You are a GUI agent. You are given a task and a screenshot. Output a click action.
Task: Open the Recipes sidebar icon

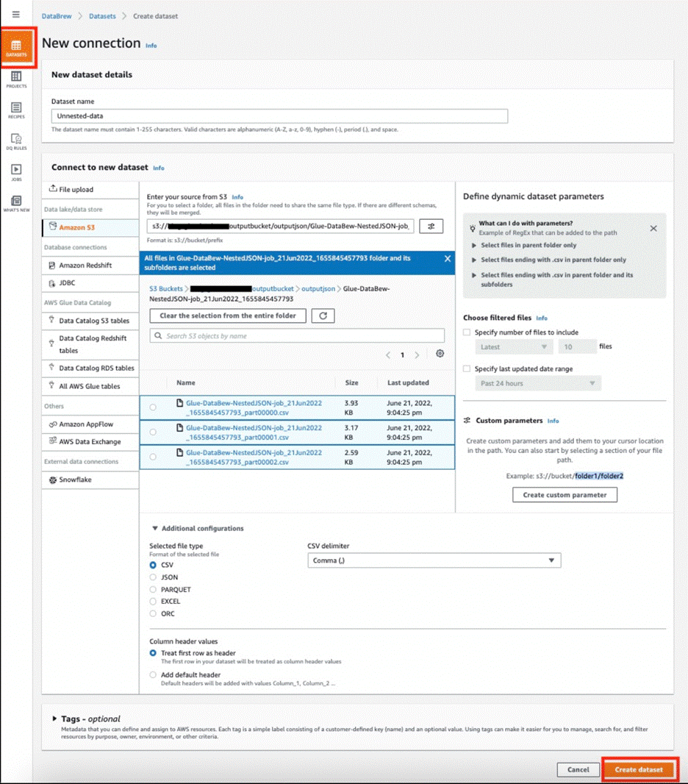pyautogui.click(x=16, y=110)
